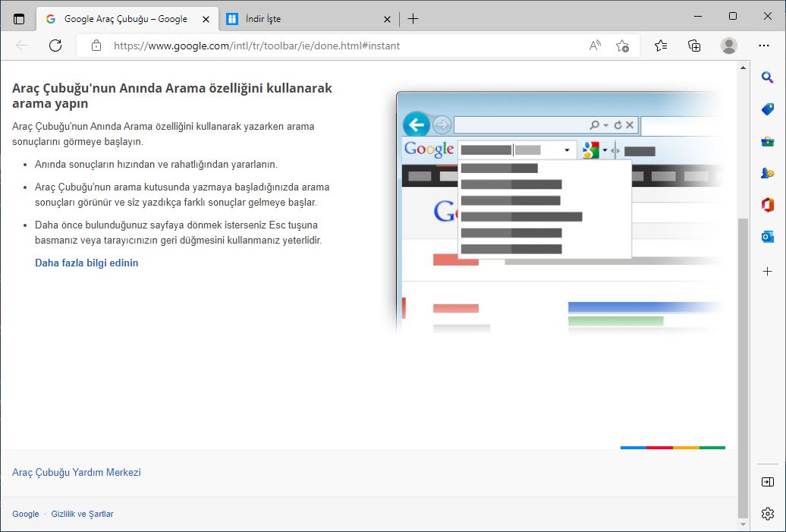Viewport: 786px width, 532px height.
Task: Open sidebar Games icon
Action: tap(768, 173)
